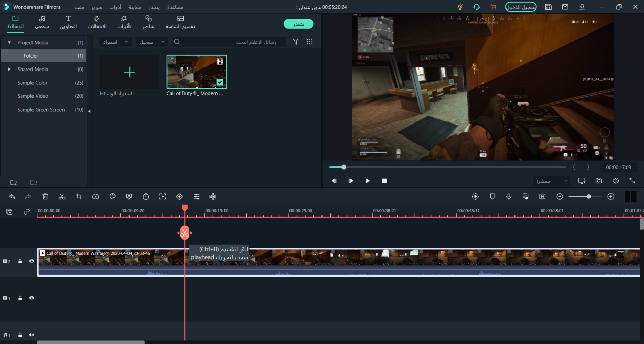Image resolution: width=644 pixels, height=344 pixels.
Task: Zoom in the timeline with plus icon
Action: click(x=611, y=196)
